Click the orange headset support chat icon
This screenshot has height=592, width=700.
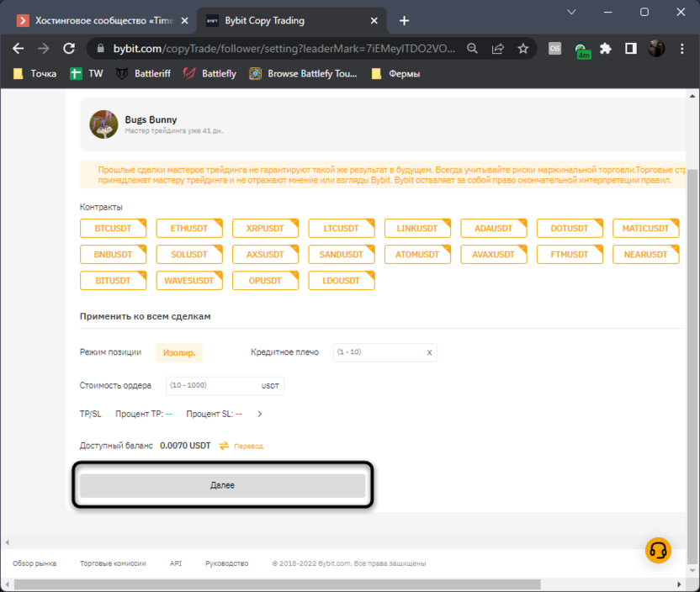pos(658,550)
